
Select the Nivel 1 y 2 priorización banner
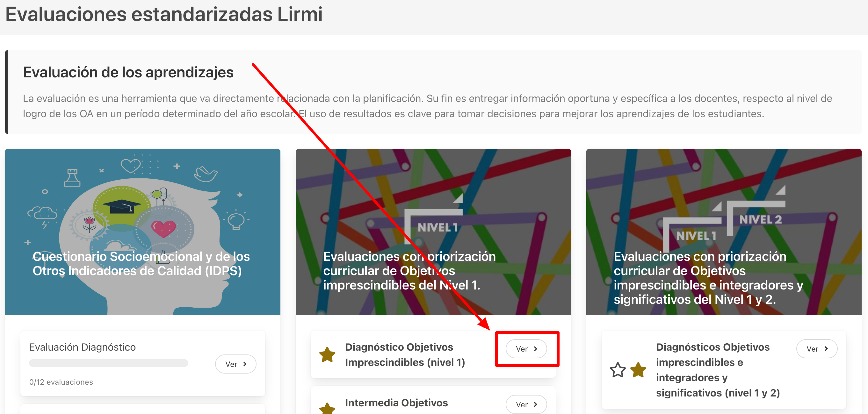723,232
